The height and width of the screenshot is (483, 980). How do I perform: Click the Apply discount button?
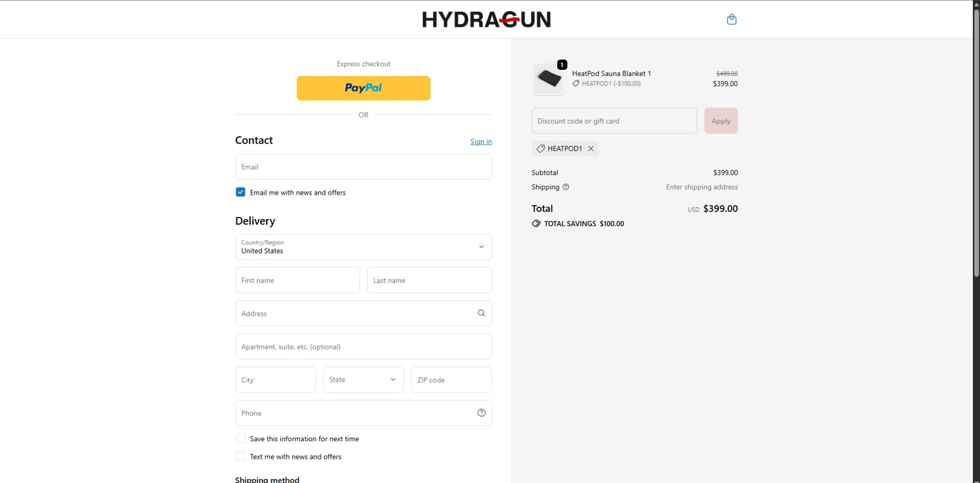721,121
